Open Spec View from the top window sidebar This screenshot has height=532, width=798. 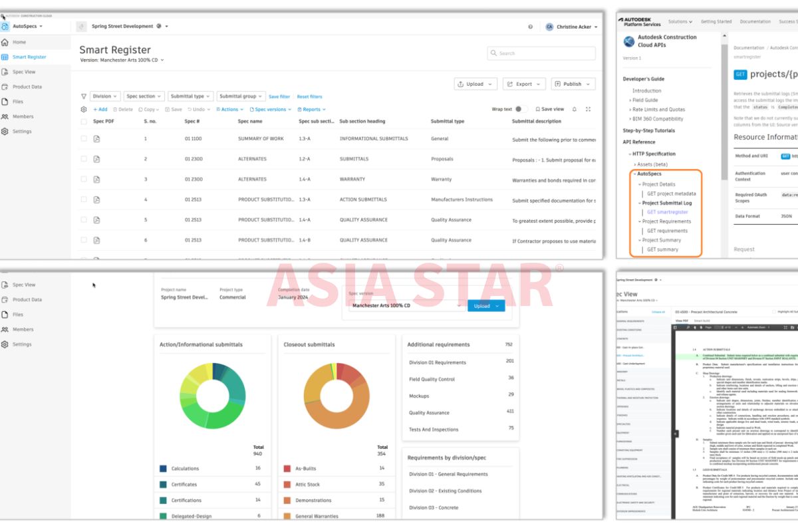pos(19,72)
